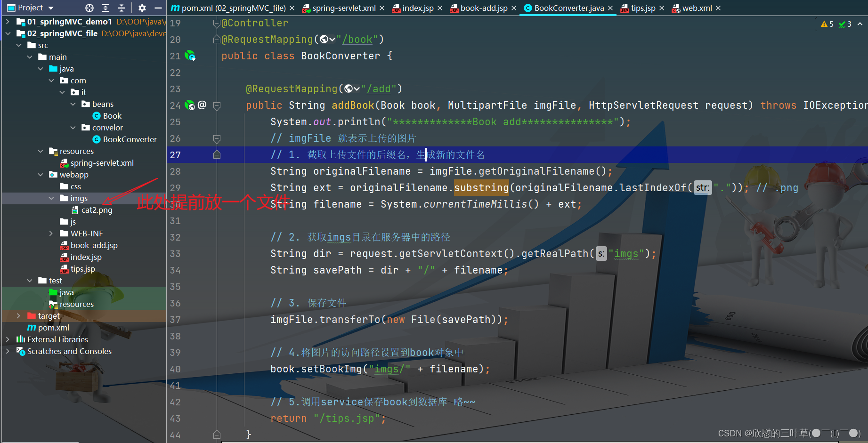Expand Scratches and Consoles node
Screen dimensions: 868x443
pos(8,351)
